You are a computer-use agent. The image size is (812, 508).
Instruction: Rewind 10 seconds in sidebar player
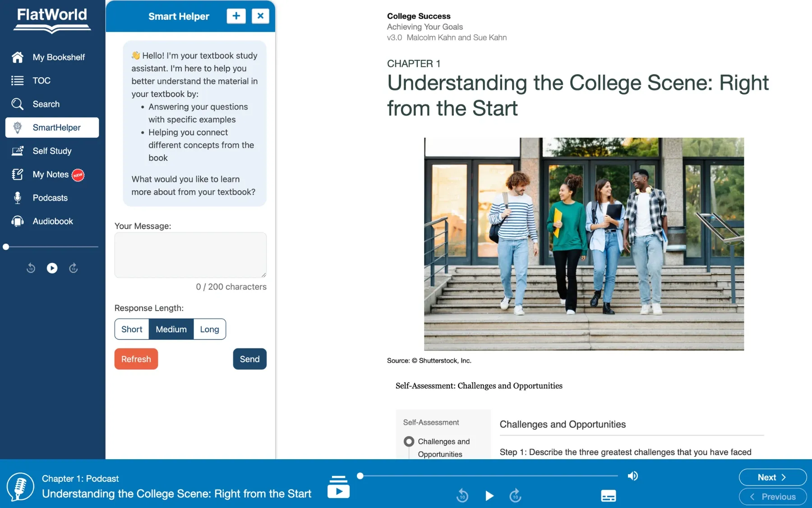(x=31, y=268)
